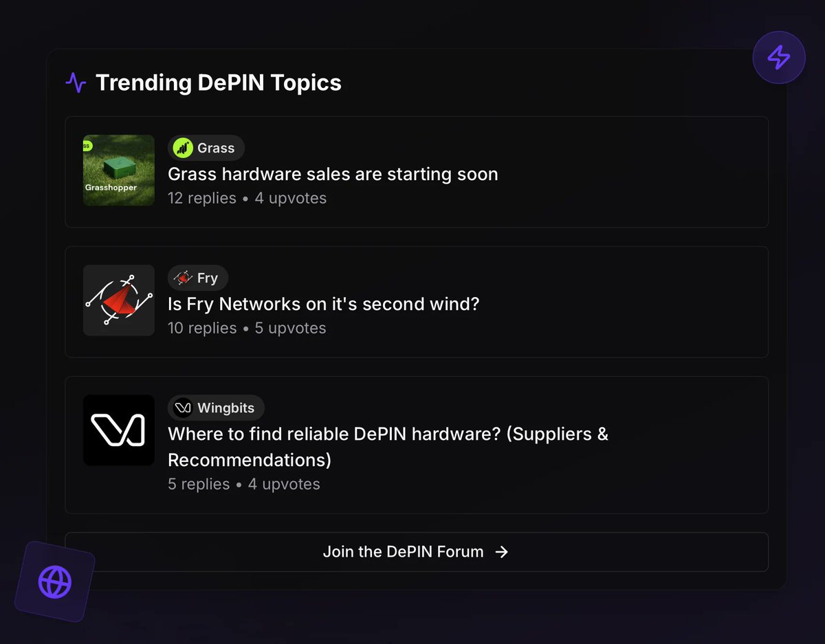Click the Trending DePIN Topics heading

coord(219,83)
